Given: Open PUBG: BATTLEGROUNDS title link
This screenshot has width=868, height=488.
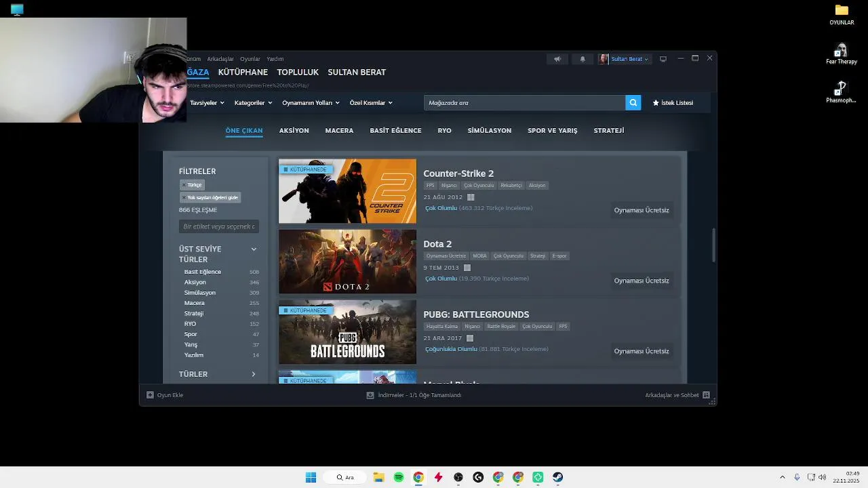Looking at the screenshot, I should [476, 314].
